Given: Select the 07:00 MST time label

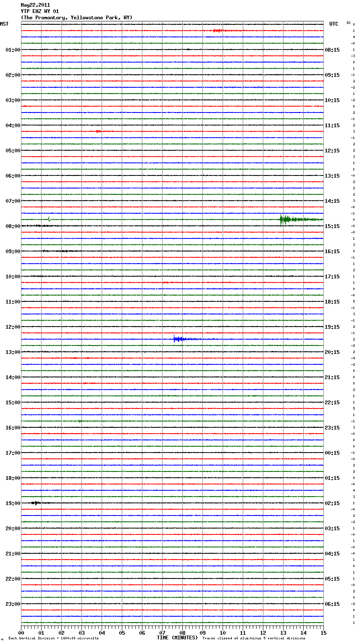Looking at the screenshot, I should (x=13, y=201).
